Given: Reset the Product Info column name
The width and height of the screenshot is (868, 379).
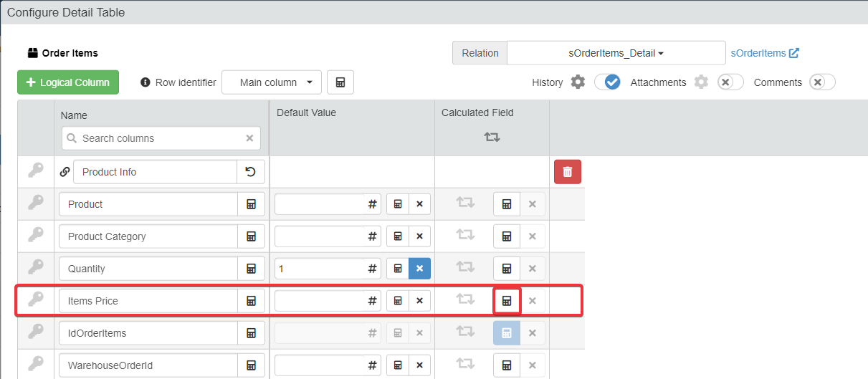Looking at the screenshot, I should pos(251,172).
